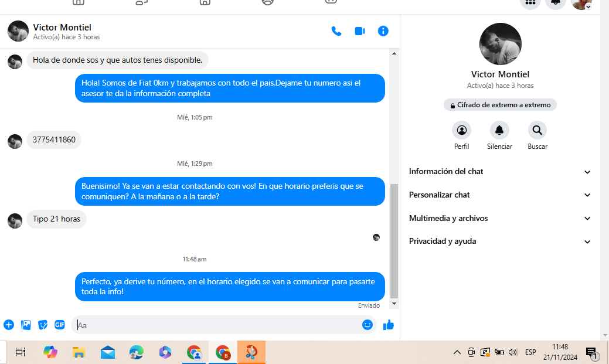Image resolution: width=609 pixels, height=364 pixels.
Task: Expand Información del chat section
Action: coord(500,172)
